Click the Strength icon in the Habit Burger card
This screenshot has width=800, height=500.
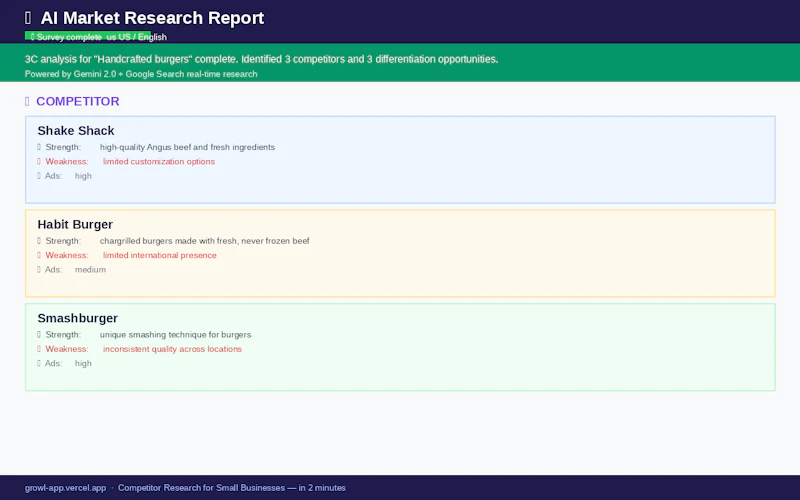point(39,241)
